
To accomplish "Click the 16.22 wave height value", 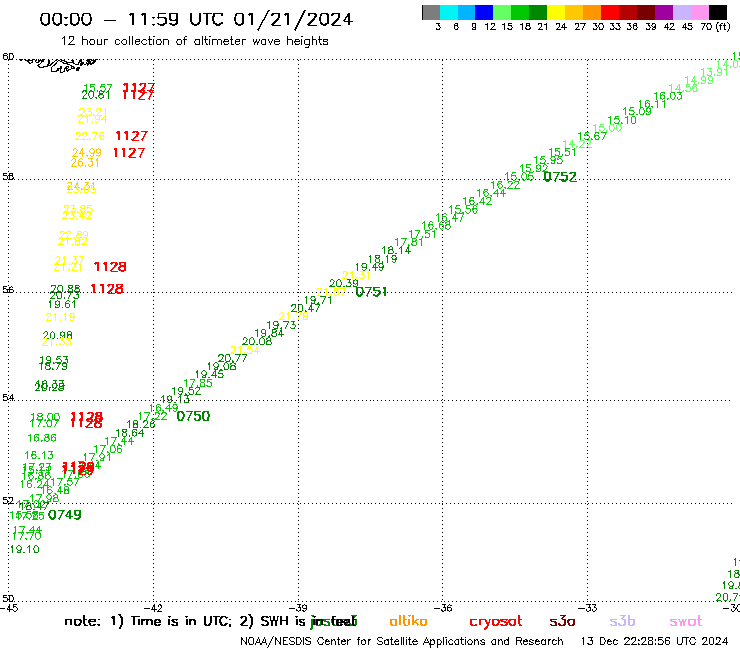I will [505, 185].
